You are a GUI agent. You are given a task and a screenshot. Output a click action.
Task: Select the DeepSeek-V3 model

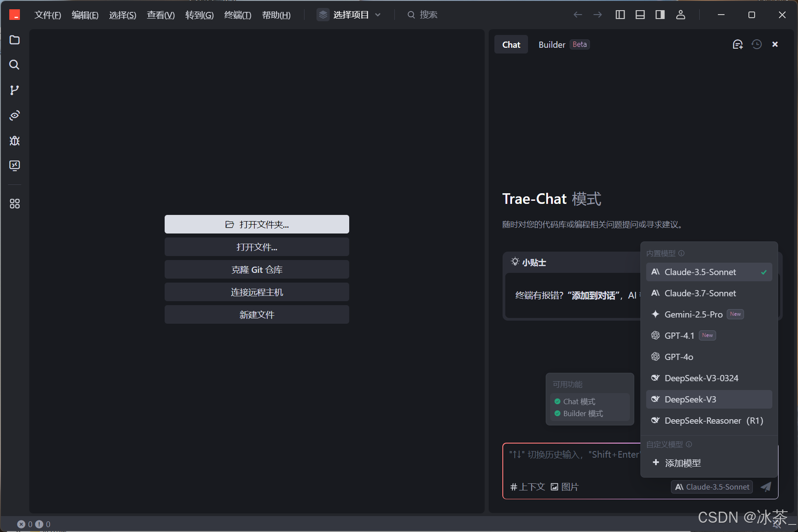point(709,399)
